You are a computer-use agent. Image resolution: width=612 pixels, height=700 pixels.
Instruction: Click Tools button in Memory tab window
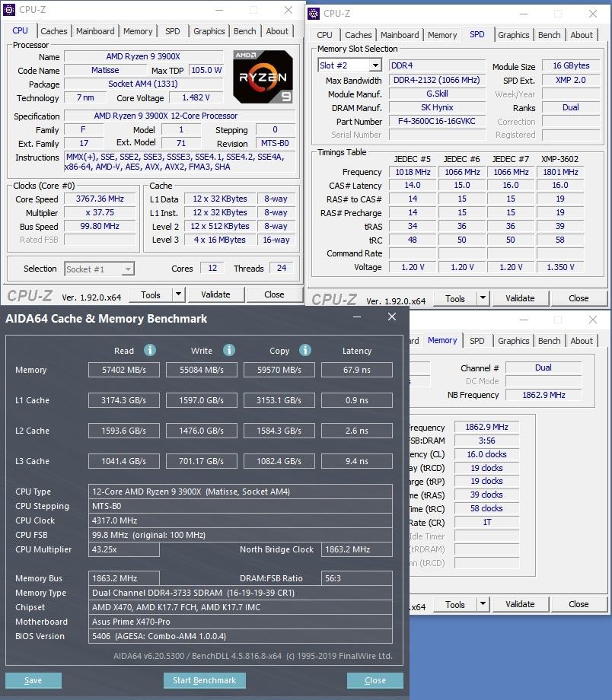[x=454, y=604]
